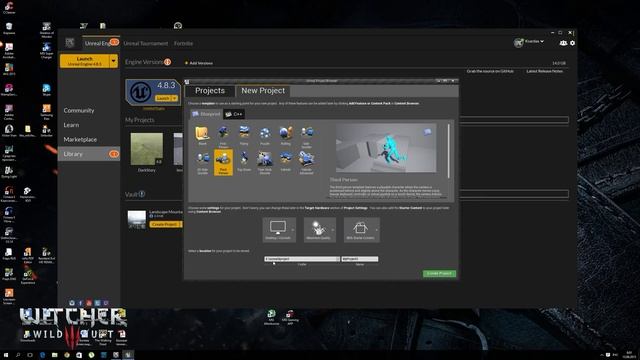Open the Desktop / Console hardware dropdown
Viewport: 640px width, 360px height.
click(x=279, y=230)
